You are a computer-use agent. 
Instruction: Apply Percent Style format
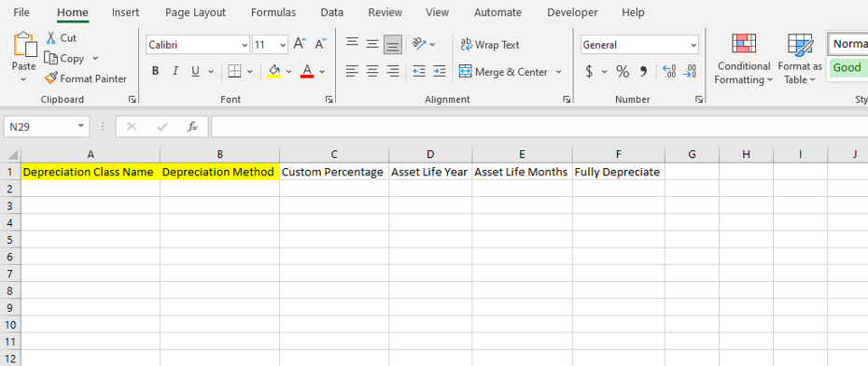(x=623, y=72)
